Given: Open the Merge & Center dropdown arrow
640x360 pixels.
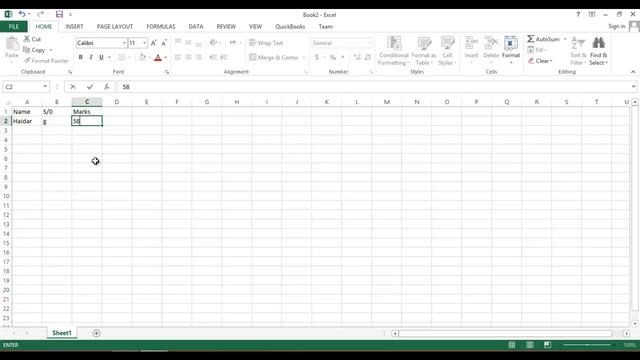Looking at the screenshot, I should coord(304,58).
